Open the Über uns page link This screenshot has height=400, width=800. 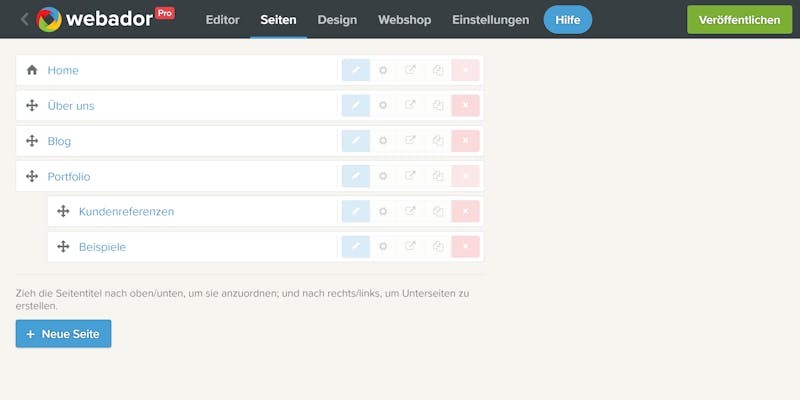(x=71, y=106)
